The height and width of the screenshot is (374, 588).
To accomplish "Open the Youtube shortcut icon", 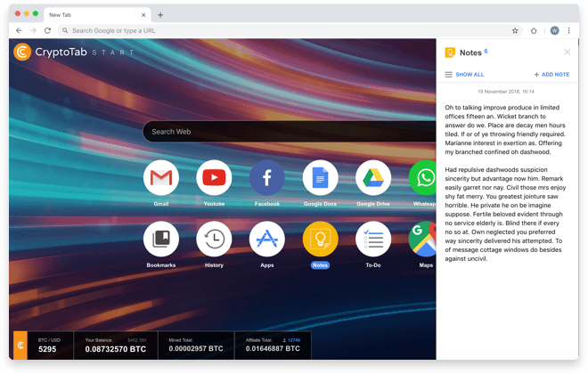I will coord(214,178).
